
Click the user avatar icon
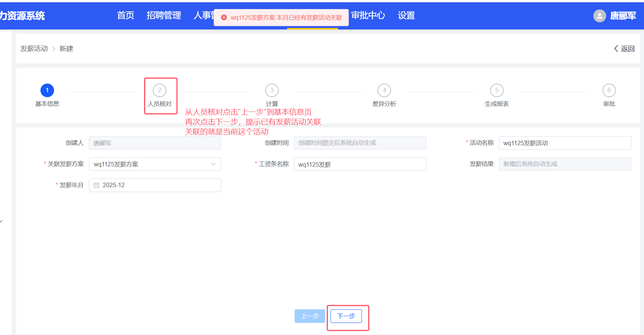599,16
